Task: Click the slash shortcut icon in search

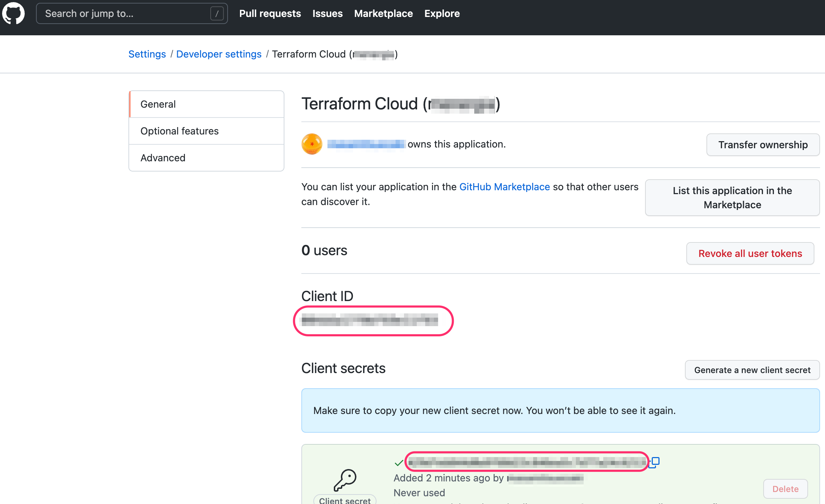Action: pos(217,14)
